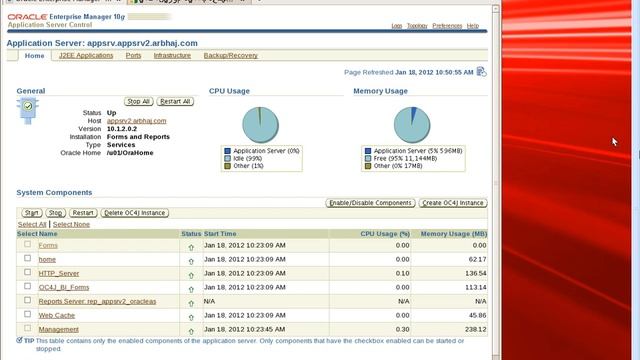Click the up status arrow for HTTP_Server
This screenshot has height=360, width=640.
pyautogui.click(x=191, y=276)
